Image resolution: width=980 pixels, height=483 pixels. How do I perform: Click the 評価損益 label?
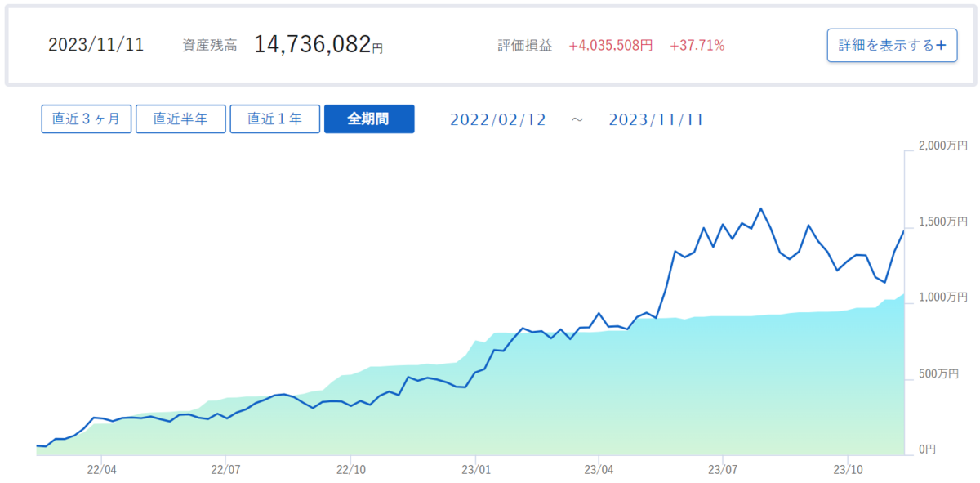[x=525, y=46]
